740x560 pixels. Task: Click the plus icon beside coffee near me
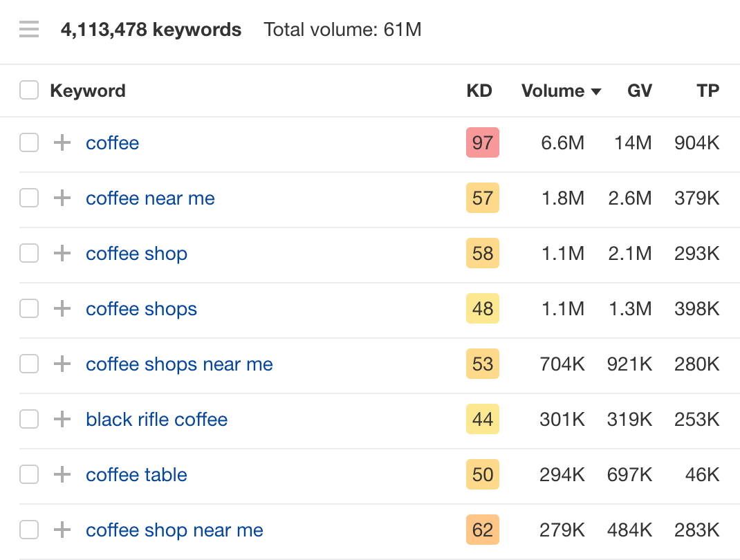(x=62, y=198)
